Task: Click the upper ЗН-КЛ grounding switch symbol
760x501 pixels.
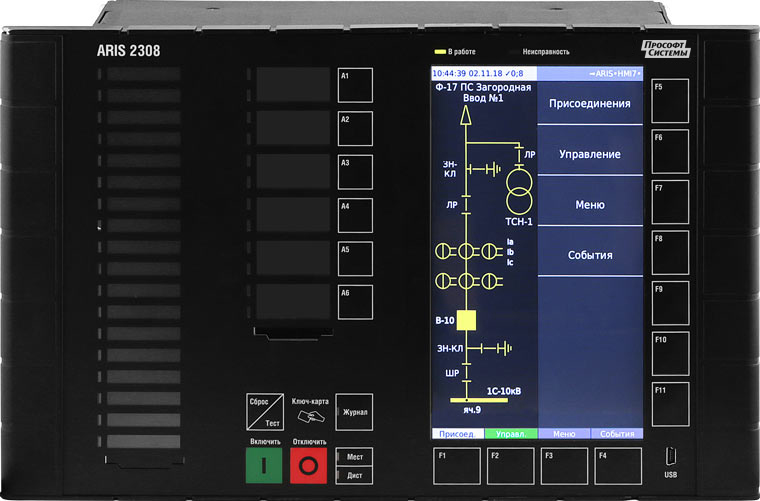Action: (484, 170)
